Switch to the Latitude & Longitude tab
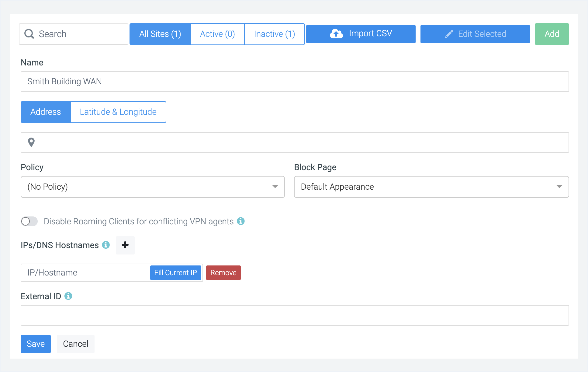 (x=118, y=112)
